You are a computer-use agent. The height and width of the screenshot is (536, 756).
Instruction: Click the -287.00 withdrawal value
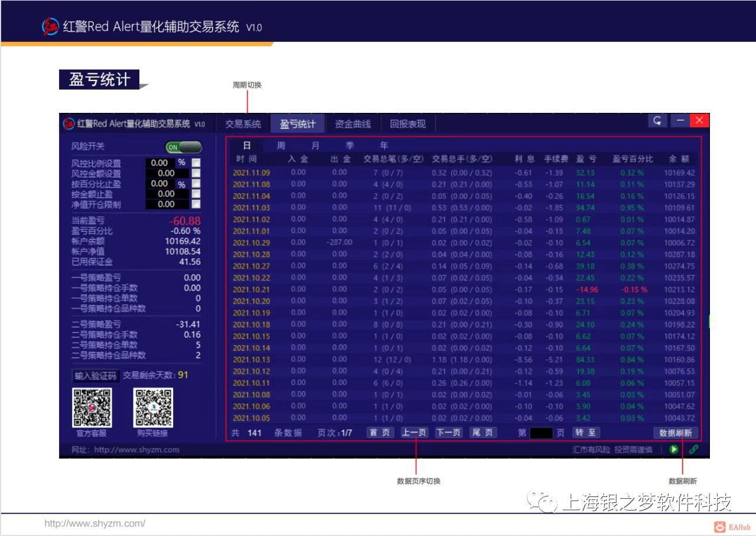tap(339, 242)
